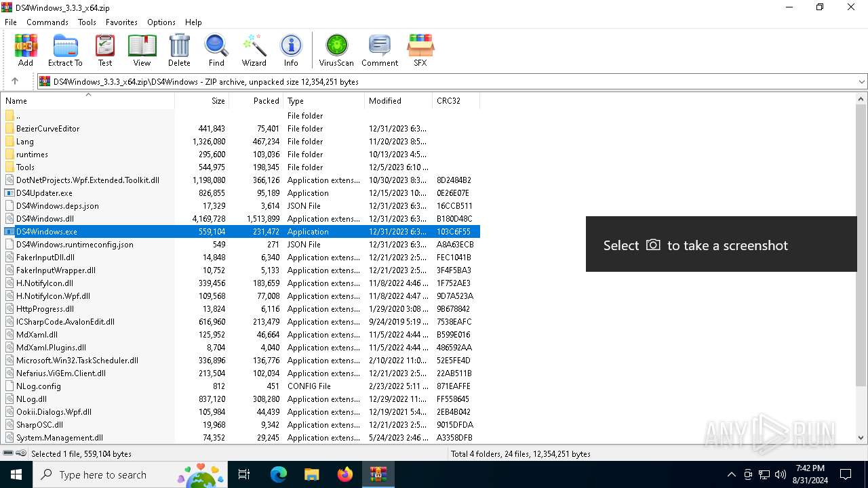868x488 pixels.
Task: Click the Lang folder icon
Action: pyautogui.click(x=9, y=142)
